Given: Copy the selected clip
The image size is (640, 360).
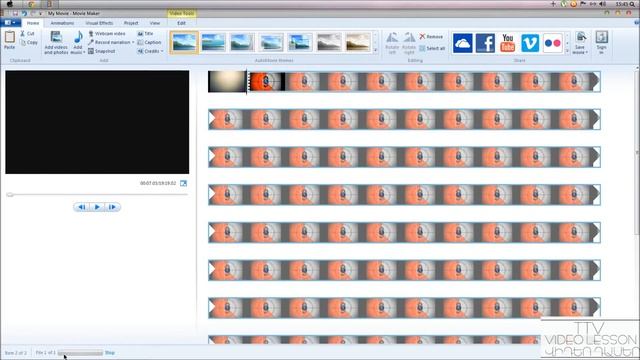Looking at the screenshot, I should click(x=29, y=42).
